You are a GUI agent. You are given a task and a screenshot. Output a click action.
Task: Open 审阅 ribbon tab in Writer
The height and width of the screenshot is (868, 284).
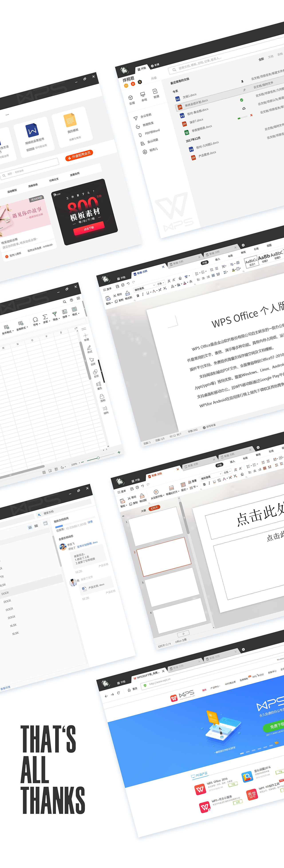coord(243,252)
